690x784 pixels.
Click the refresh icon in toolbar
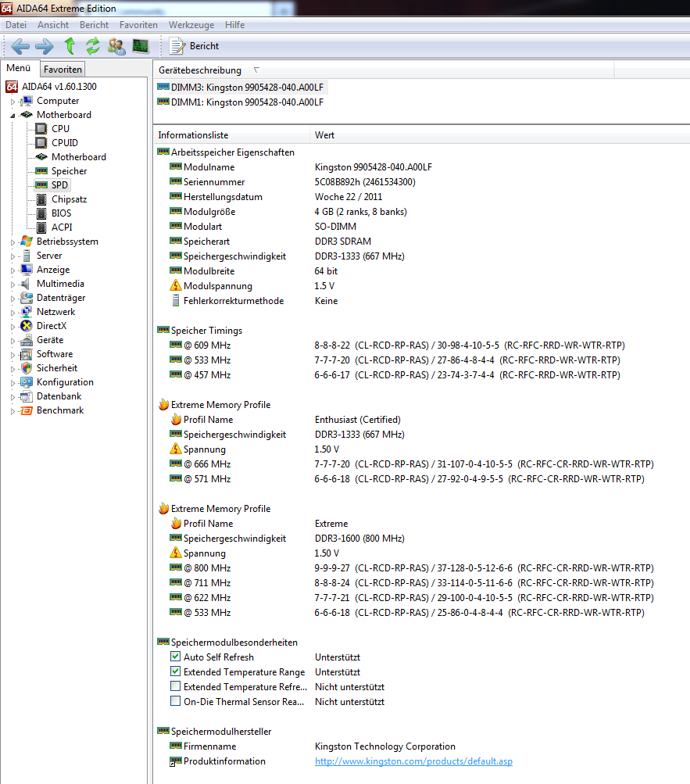click(x=93, y=46)
